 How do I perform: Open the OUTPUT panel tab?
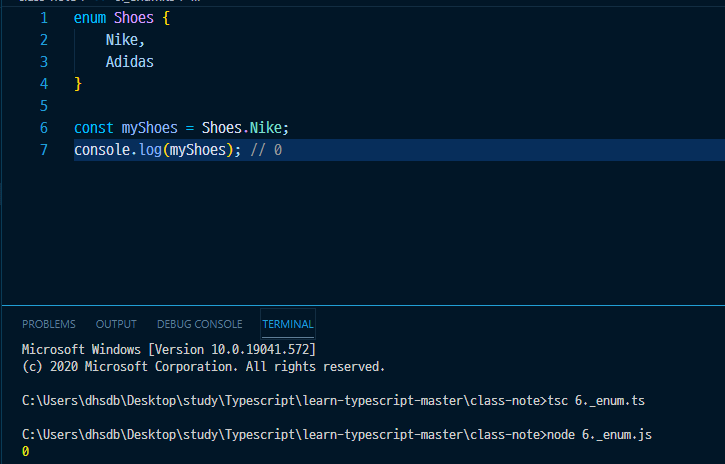point(116,324)
